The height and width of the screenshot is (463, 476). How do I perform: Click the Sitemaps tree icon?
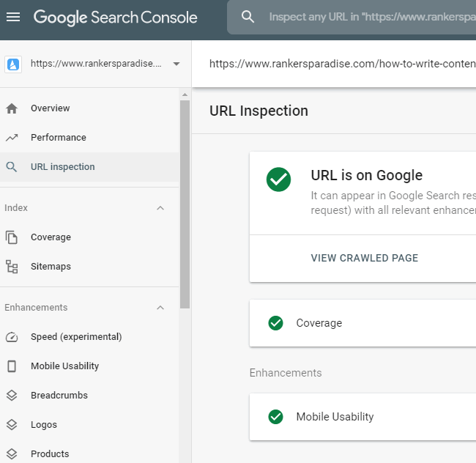click(x=12, y=267)
